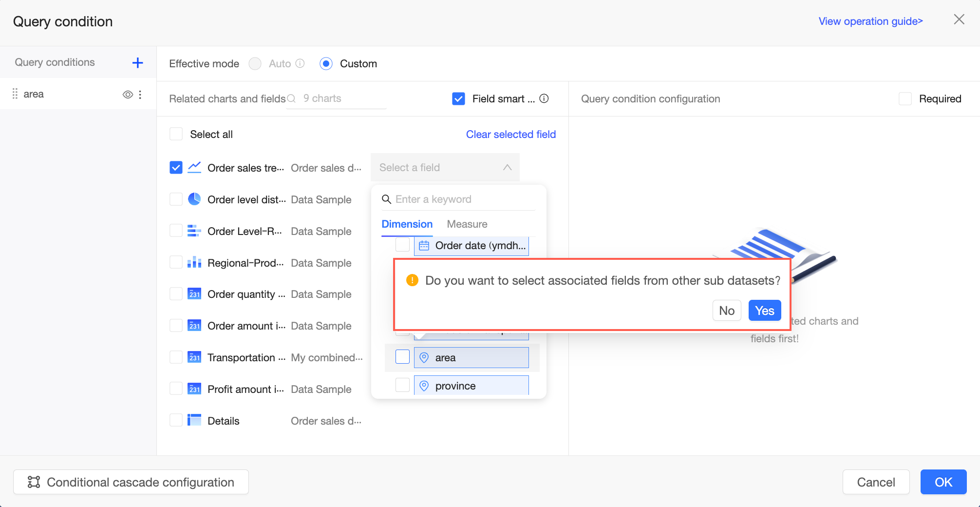This screenshot has height=507, width=980.
Task: Click the Details table icon
Action: (x=194, y=420)
